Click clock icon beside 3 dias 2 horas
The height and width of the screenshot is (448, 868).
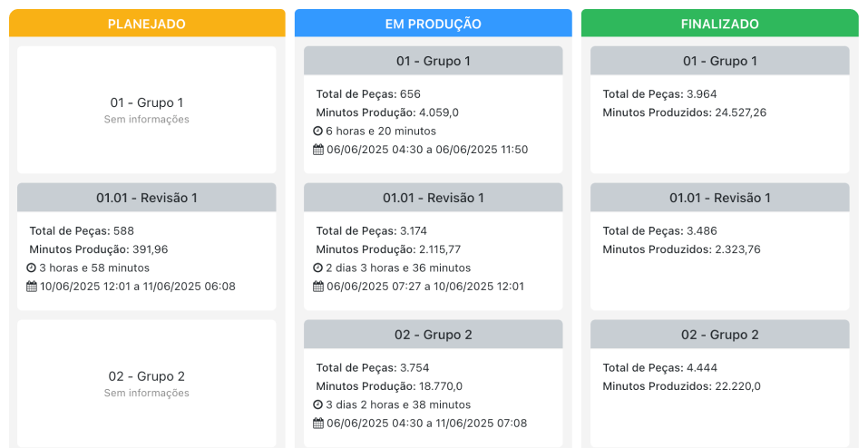coord(318,404)
